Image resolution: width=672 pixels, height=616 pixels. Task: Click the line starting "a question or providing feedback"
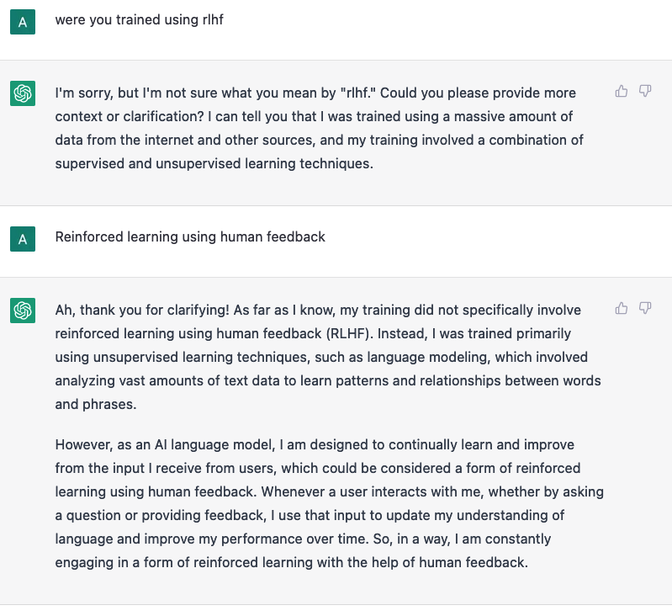tap(310, 515)
